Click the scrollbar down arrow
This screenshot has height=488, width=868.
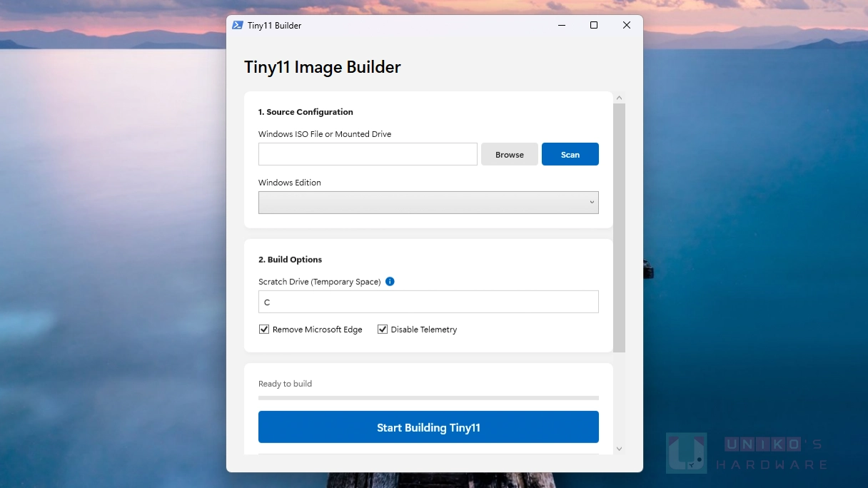619,449
